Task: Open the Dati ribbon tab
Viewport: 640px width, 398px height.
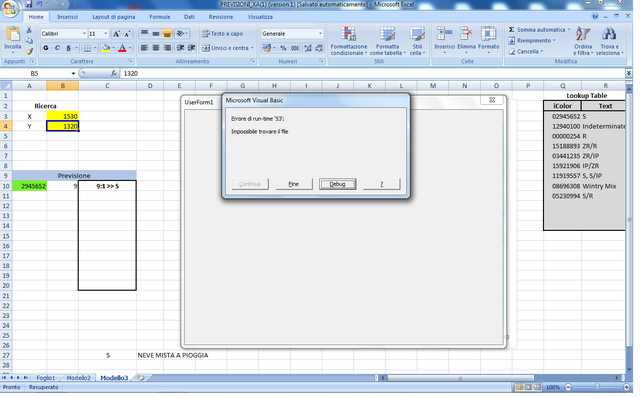Action: click(189, 17)
